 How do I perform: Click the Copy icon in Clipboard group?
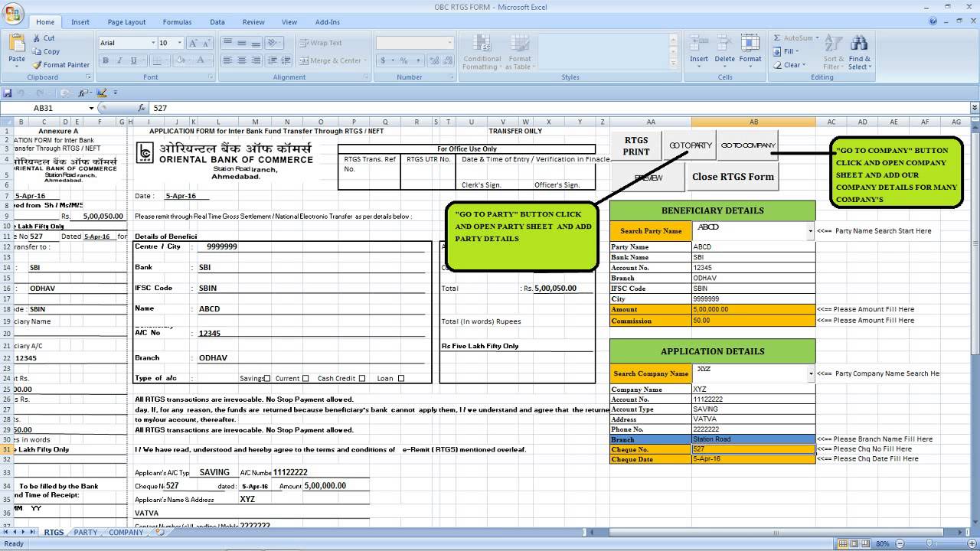(37, 51)
